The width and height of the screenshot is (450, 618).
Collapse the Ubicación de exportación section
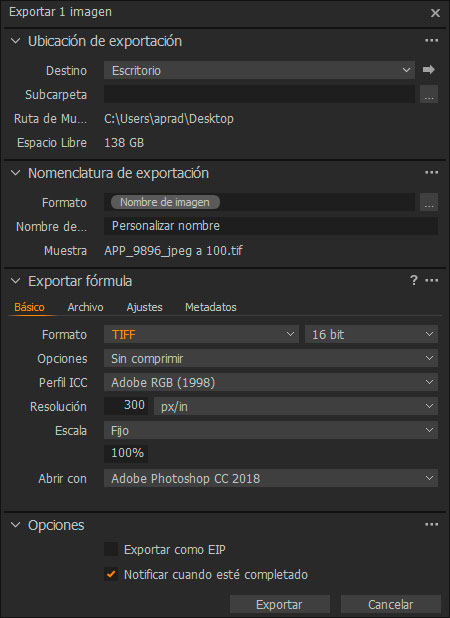[15, 41]
